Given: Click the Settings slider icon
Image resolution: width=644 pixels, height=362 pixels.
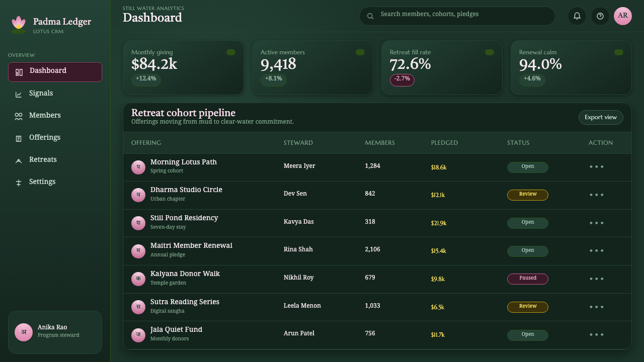Looking at the screenshot, I should pyautogui.click(x=19, y=183).
